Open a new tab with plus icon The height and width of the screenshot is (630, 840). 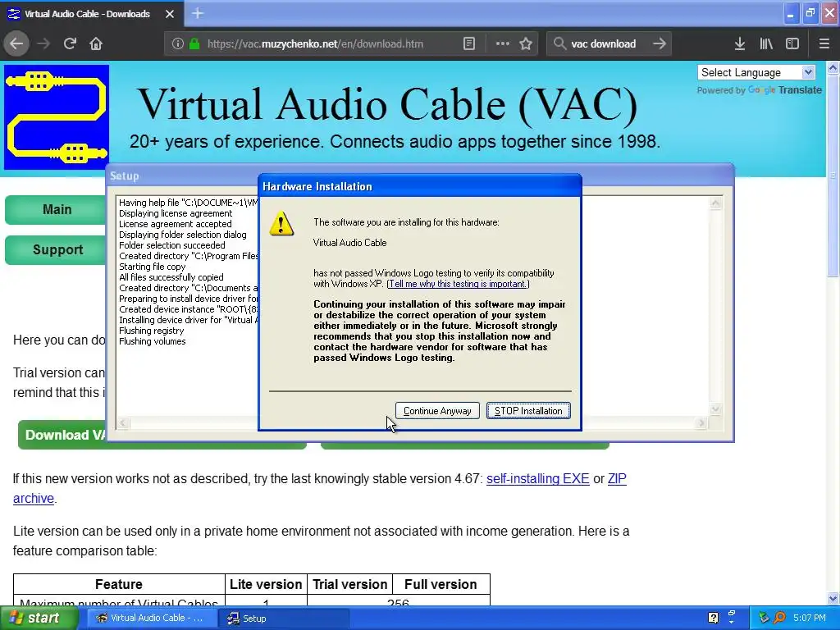click(x=198, y=13)
